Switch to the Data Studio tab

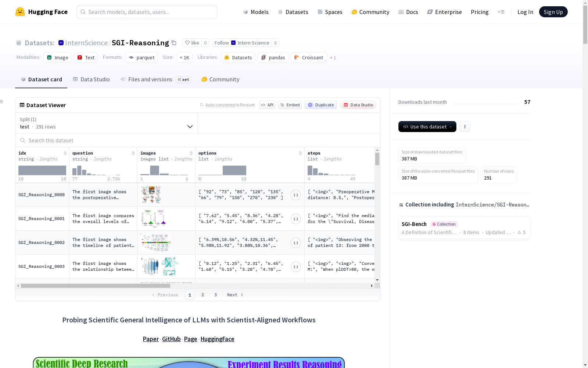point(91,79)
